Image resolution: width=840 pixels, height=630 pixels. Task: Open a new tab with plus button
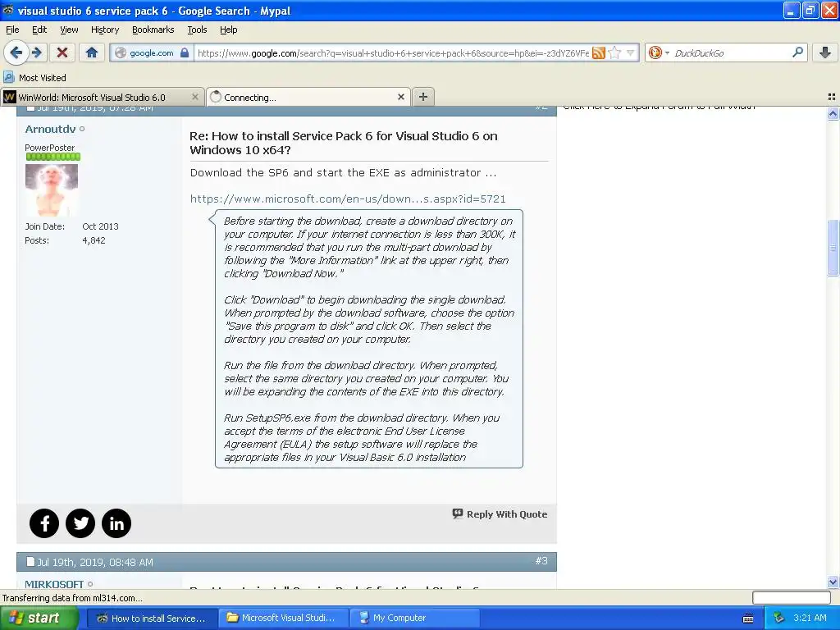(x=423, y=97)
